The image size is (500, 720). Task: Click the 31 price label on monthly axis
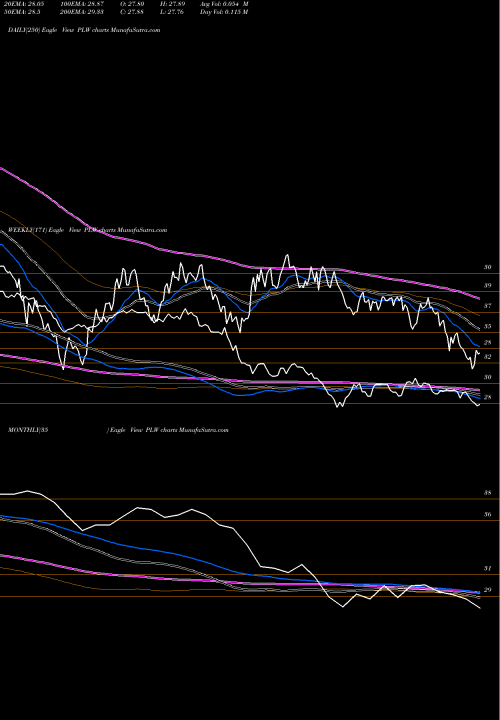[488, 568]
